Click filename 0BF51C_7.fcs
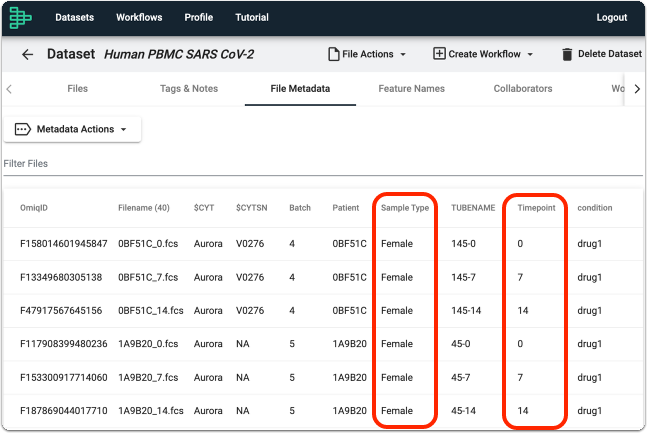The height and width of the screenshot is (433, 647). (148, 277)
